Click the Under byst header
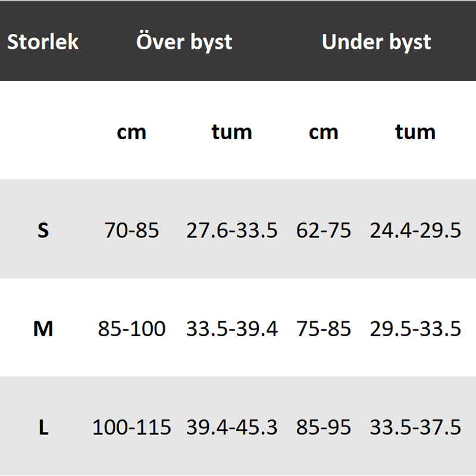Image resolution: width=476 pixels, height=476 pixels. [376, 42]
